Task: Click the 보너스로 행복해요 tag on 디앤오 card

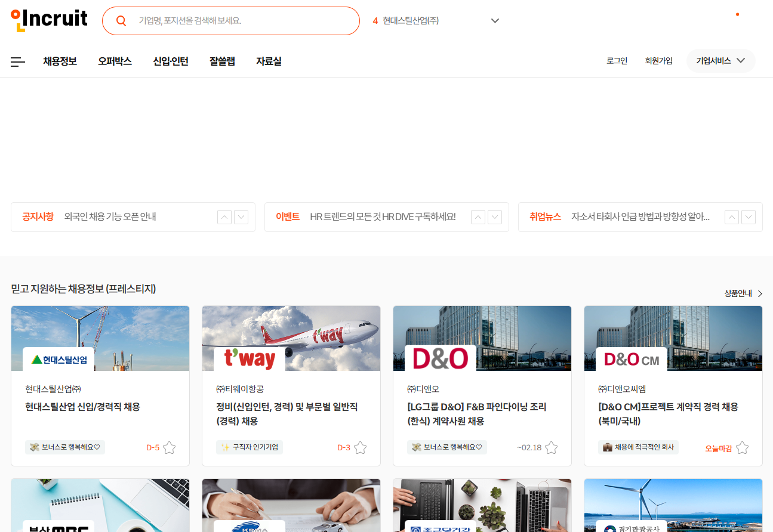Action: pos(447,447)
